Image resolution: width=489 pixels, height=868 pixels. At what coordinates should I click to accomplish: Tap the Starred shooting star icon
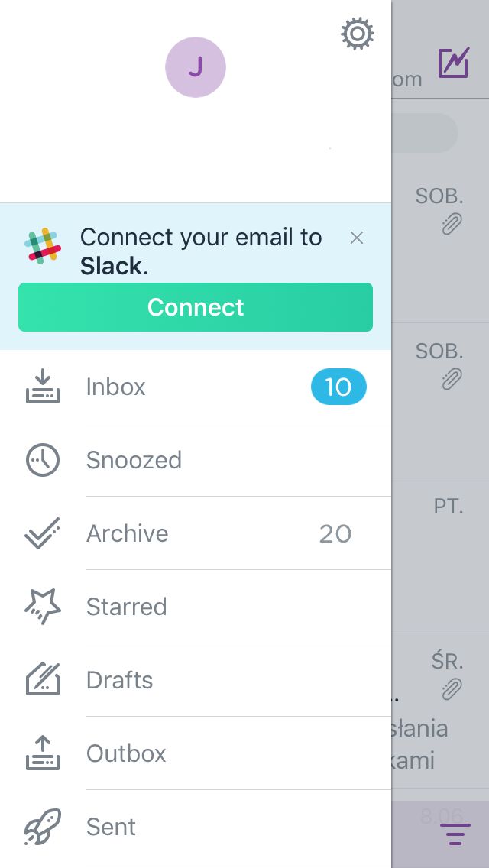(x=43, y=607)
